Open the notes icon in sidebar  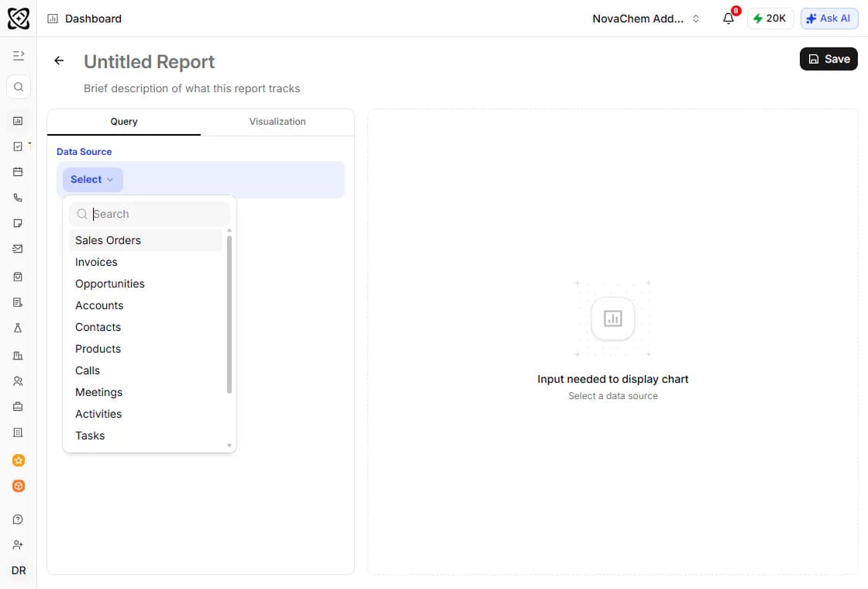click(x=19, y=223)
